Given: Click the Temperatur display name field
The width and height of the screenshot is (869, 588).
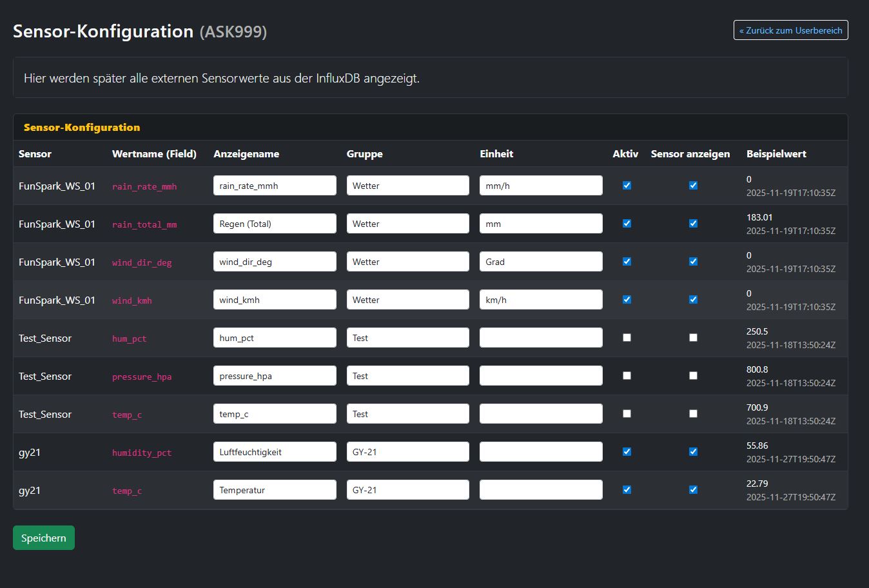Looking at the screenshot, I should tap(275, 490).
